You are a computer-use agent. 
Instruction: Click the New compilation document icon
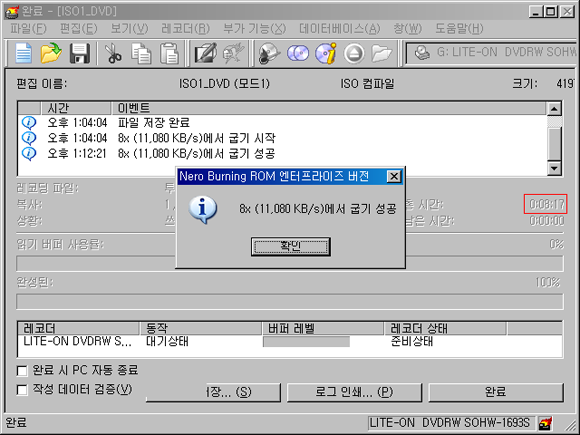click(x=23, y=53)
